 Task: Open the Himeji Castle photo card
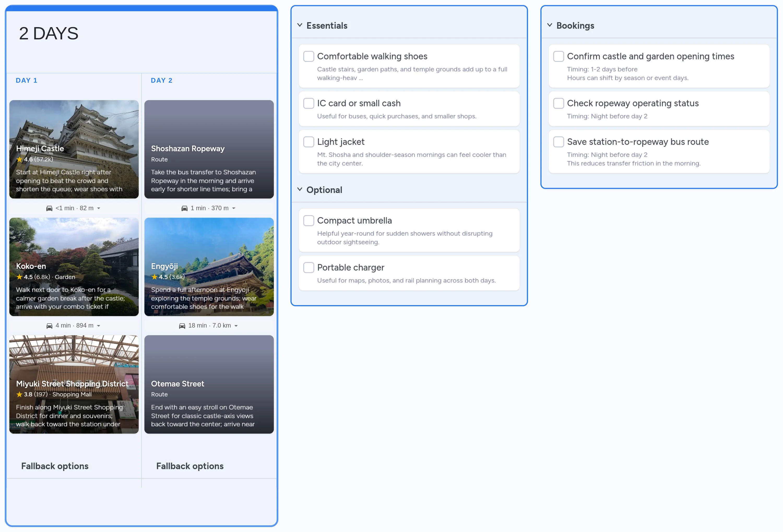point(74,149)
